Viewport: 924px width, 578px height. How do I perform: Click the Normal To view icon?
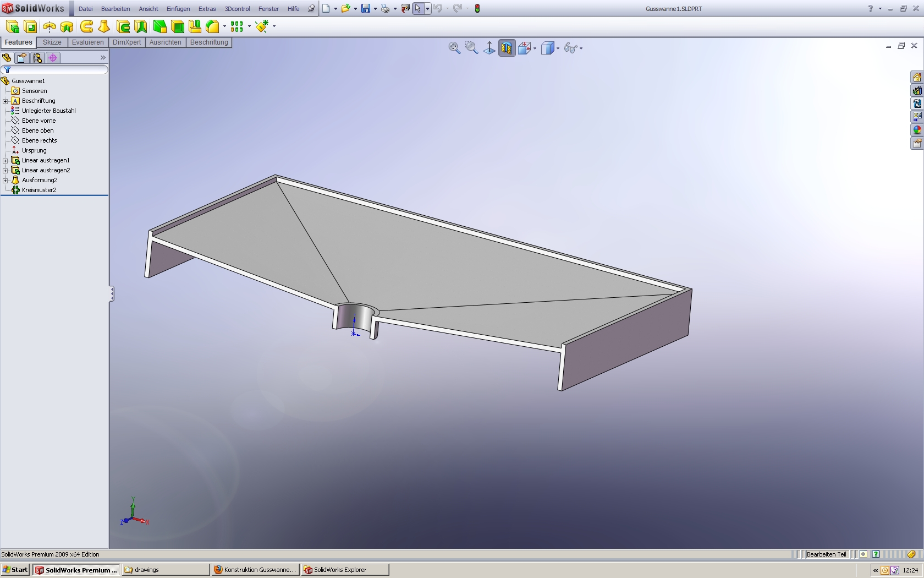point(489,48)
